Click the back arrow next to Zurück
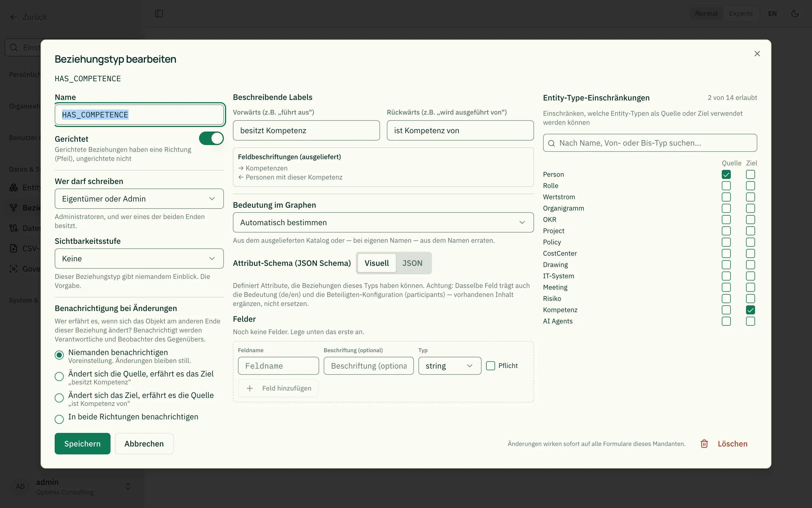 click(14, 17)
